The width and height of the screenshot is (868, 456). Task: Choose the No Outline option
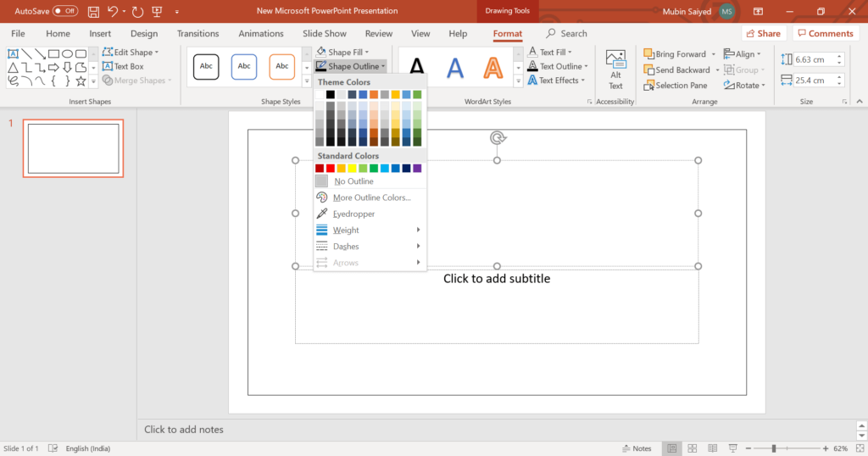point(353,181)
